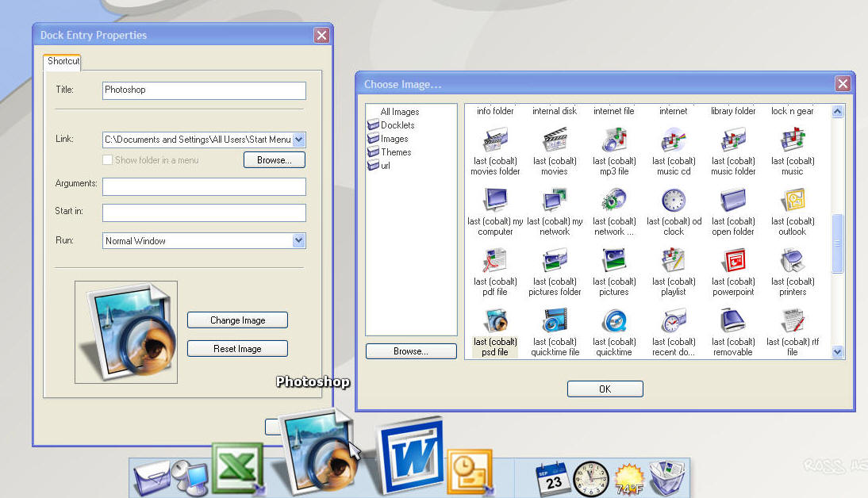Click the analog clock docklet in dock
Image resolution: width=868 pixels, height=498 pixels.
590,479
